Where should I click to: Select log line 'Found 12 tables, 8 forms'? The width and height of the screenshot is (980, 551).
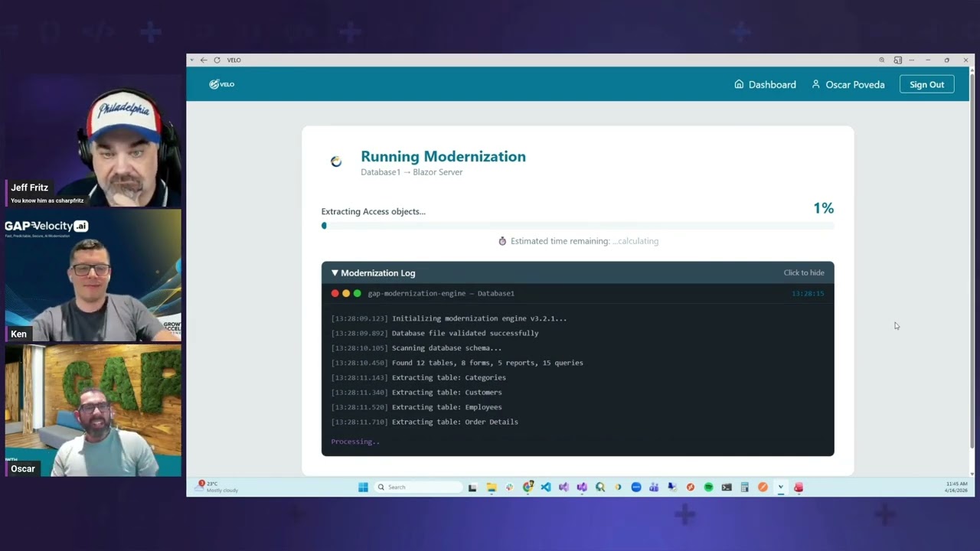click(457, 363)
